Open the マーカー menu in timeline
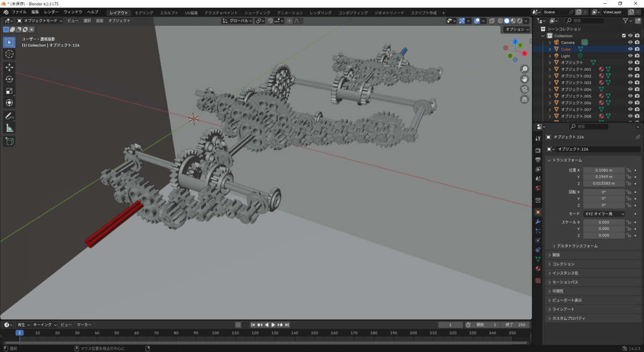 (x=84, y=325)
